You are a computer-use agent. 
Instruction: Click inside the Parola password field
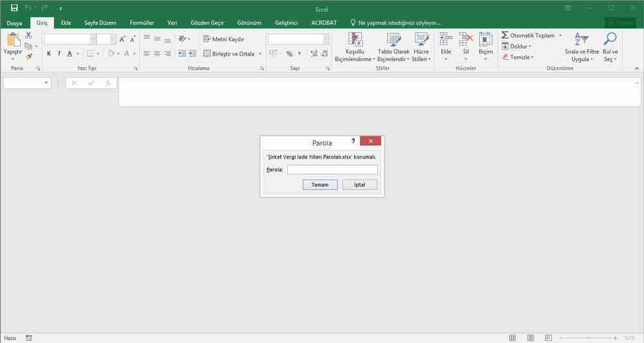tap(332, 170)
